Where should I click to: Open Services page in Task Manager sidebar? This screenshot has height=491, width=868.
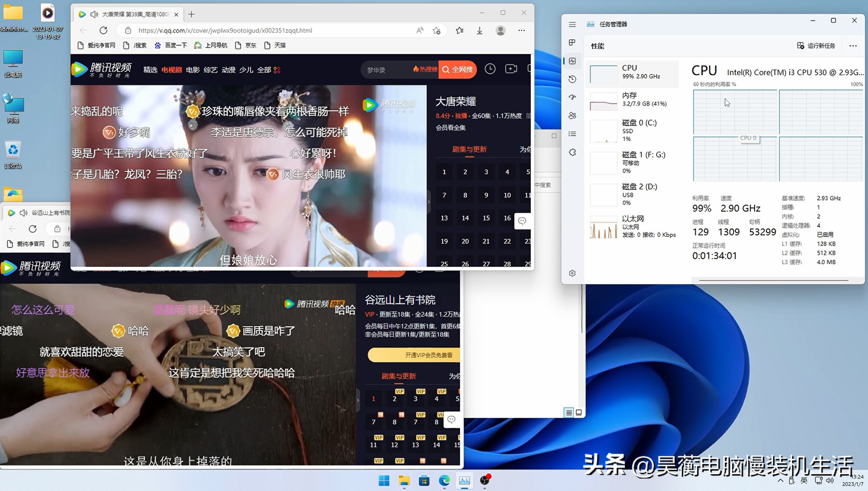[572, 152]
